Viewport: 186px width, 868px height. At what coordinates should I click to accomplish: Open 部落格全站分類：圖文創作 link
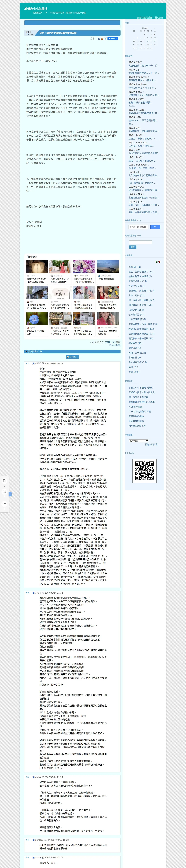(x=150, y=18)
